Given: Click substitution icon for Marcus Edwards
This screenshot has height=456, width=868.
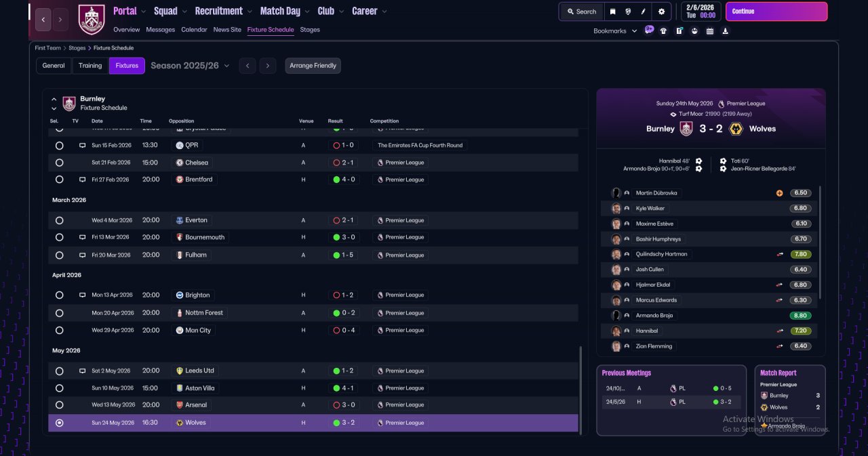Looking at the screenshot, I should [780, 300].
